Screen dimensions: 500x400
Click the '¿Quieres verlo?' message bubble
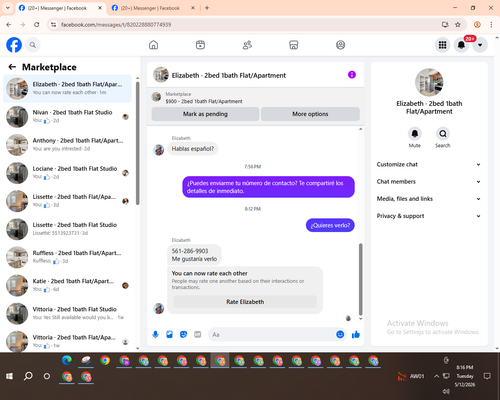(330, 225)
